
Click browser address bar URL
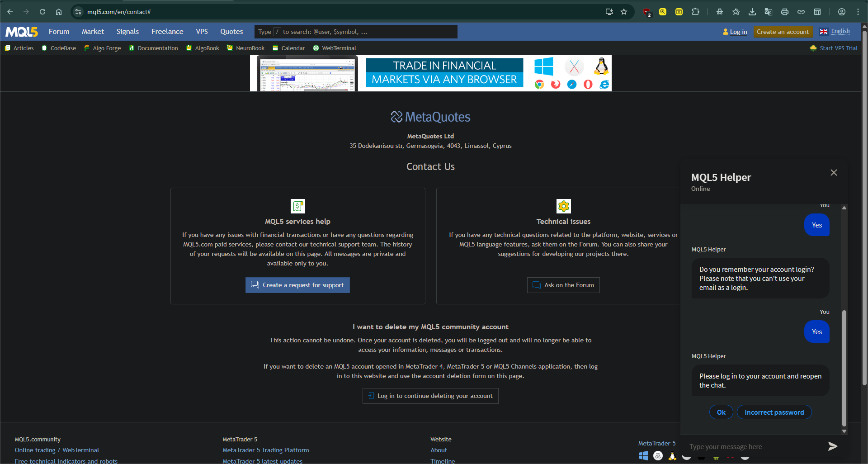point(119,12)
